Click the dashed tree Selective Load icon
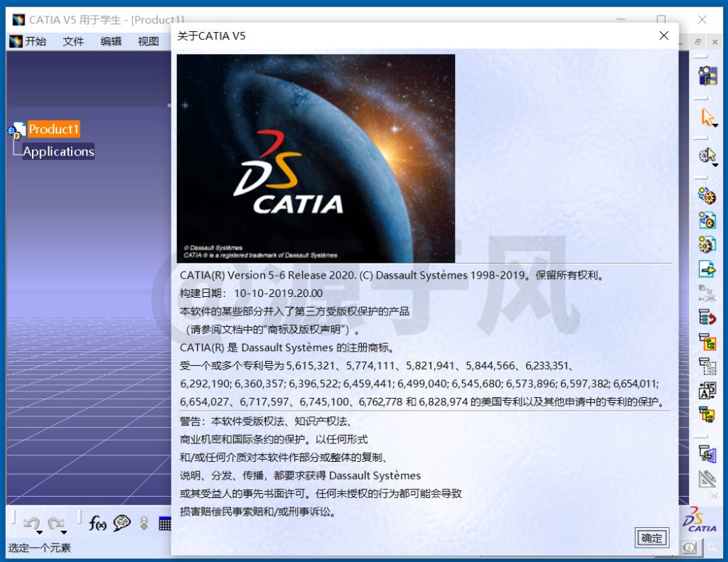 coord(707,366)
